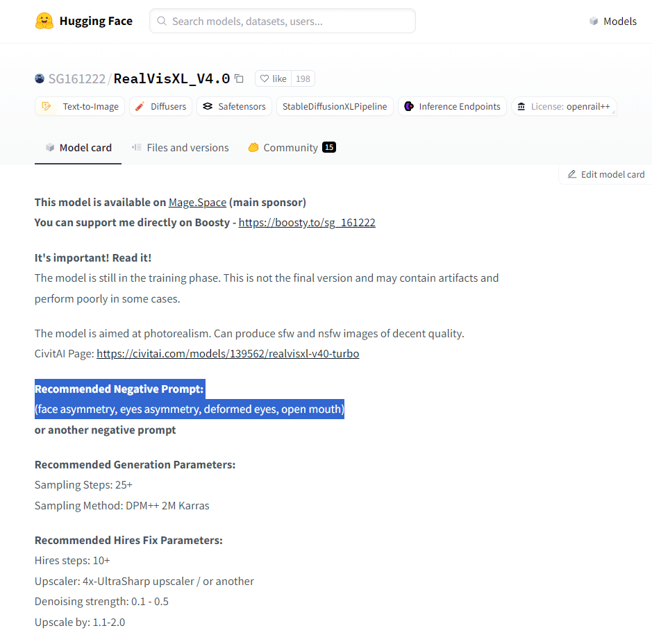Open the CivitAI model page link

click(x=228, y=353)
